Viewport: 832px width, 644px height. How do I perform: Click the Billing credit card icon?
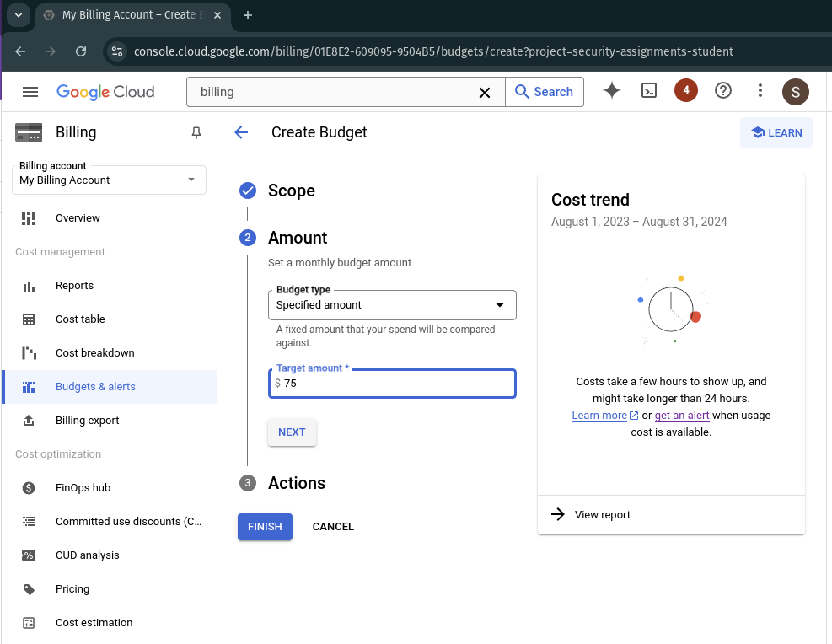(29, 132)
